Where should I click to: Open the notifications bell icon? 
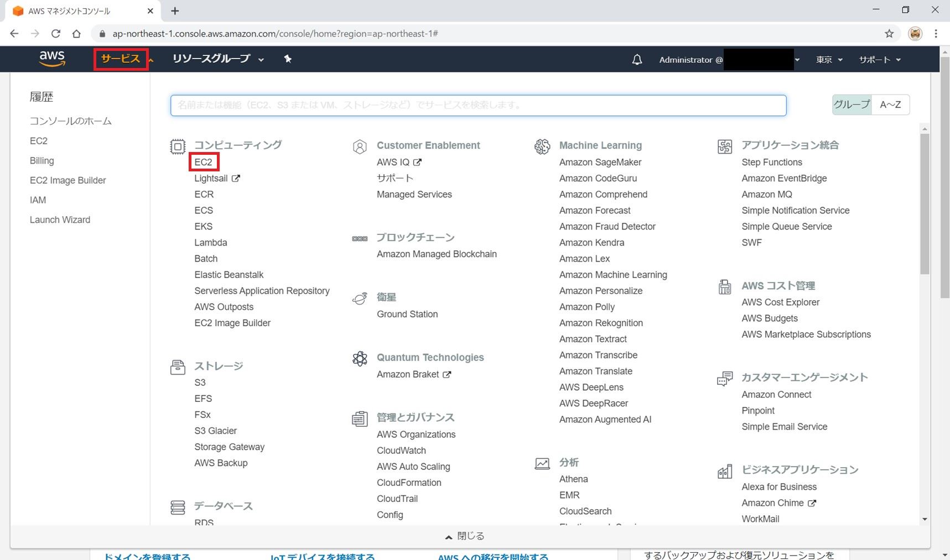[x=637, y=60]
